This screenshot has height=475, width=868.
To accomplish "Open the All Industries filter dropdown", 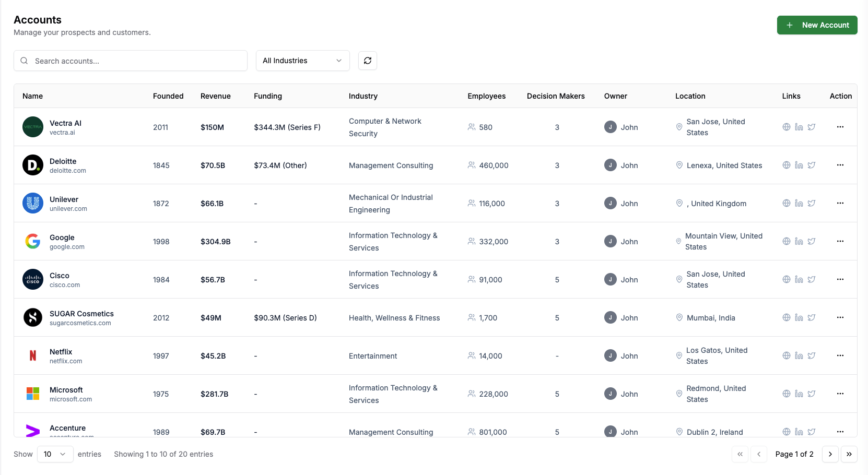I will (x=302, y=61).
